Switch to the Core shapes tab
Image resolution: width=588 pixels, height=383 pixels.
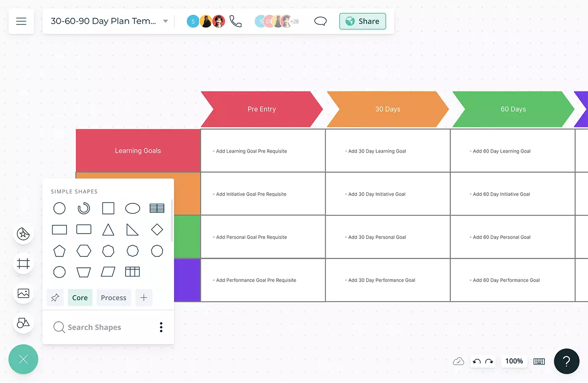pyautogui.click(x=80, y=298)
